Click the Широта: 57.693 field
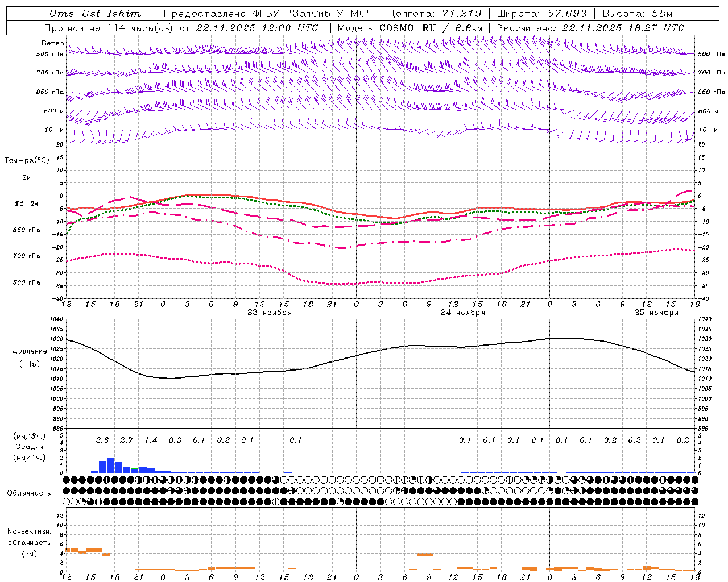 [541, 14]
